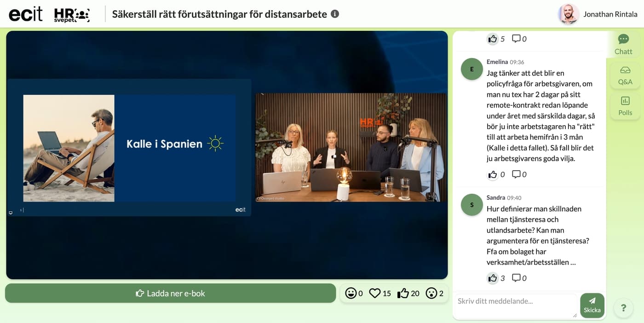Image resolution: width=644 pixels, height=323 pixels.
Task: Click the Skicka send button
Action: (x=592, y=306)
